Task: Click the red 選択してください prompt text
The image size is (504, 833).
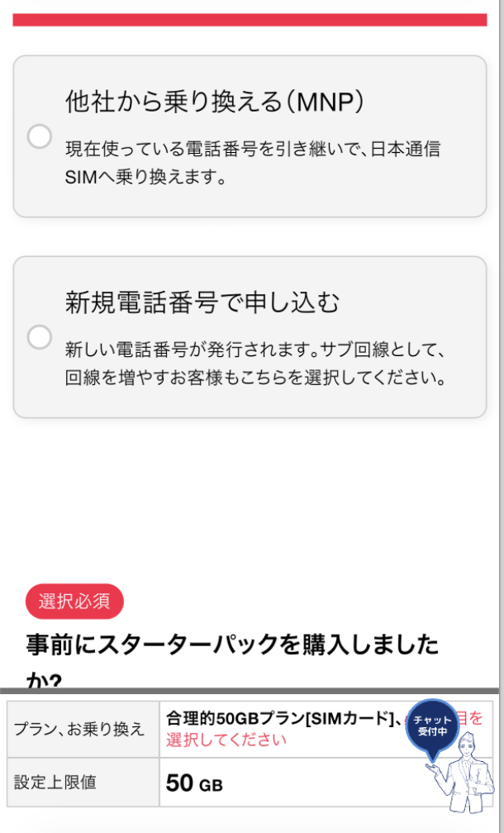Action: point(226,740)
